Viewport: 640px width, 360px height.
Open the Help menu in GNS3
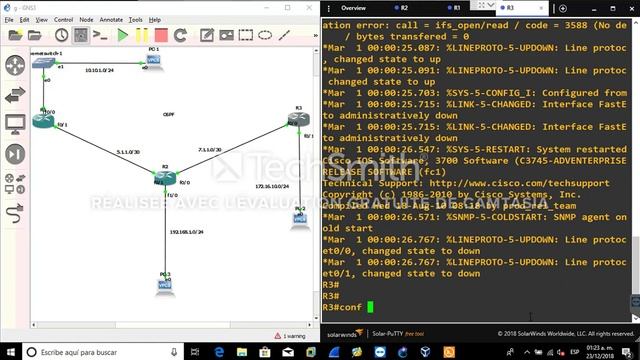154,20
